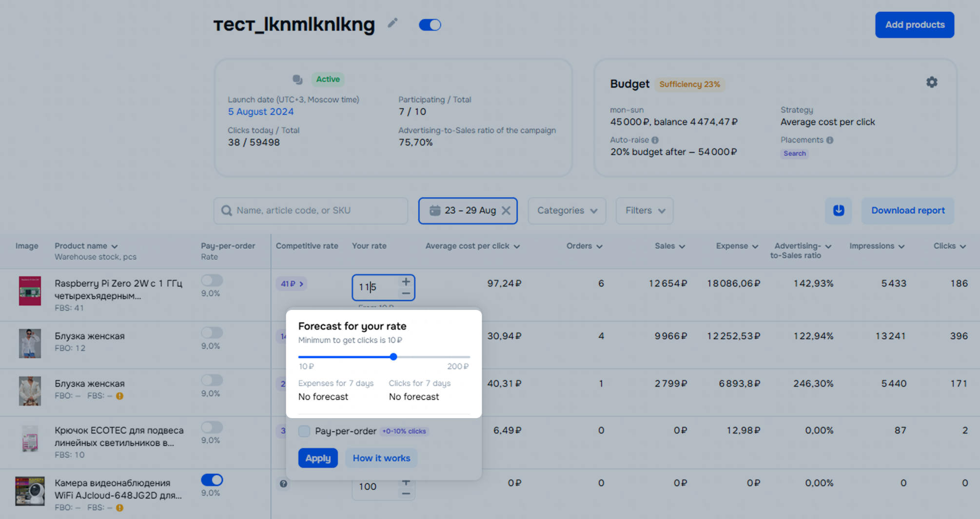The width and height of the screenshot is (980, 519).
Task: Click the warning icon on camera product stock
Action: point(119,508)
